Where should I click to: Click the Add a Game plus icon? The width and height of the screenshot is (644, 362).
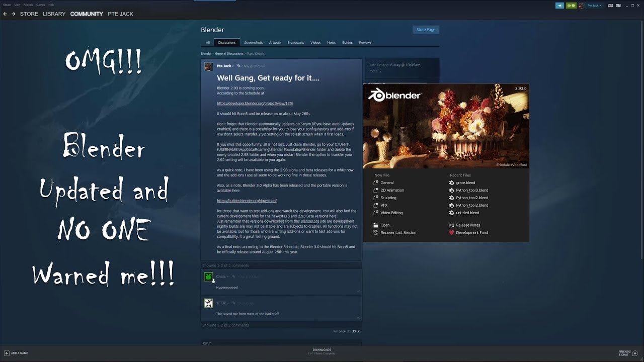click(x=7, y=353)
